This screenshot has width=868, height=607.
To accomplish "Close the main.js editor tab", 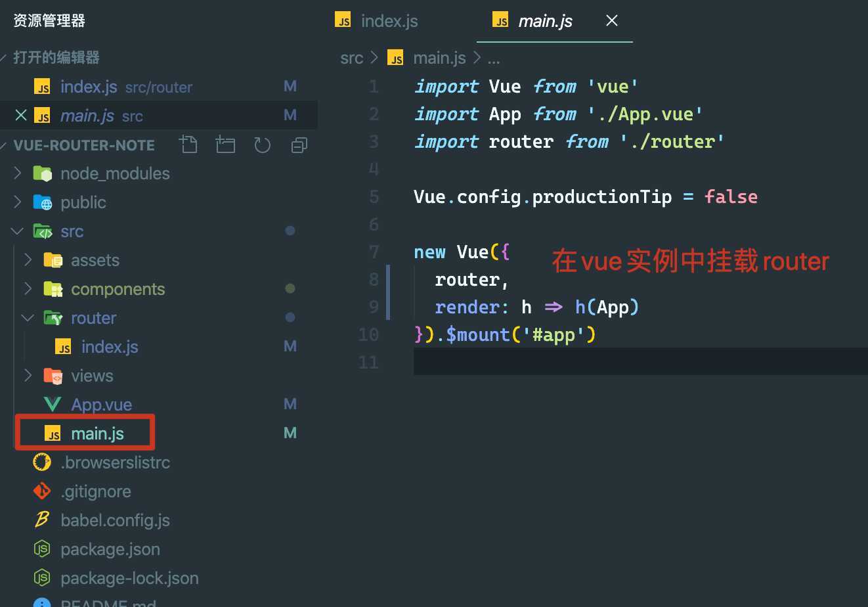I will pos(611,21).
